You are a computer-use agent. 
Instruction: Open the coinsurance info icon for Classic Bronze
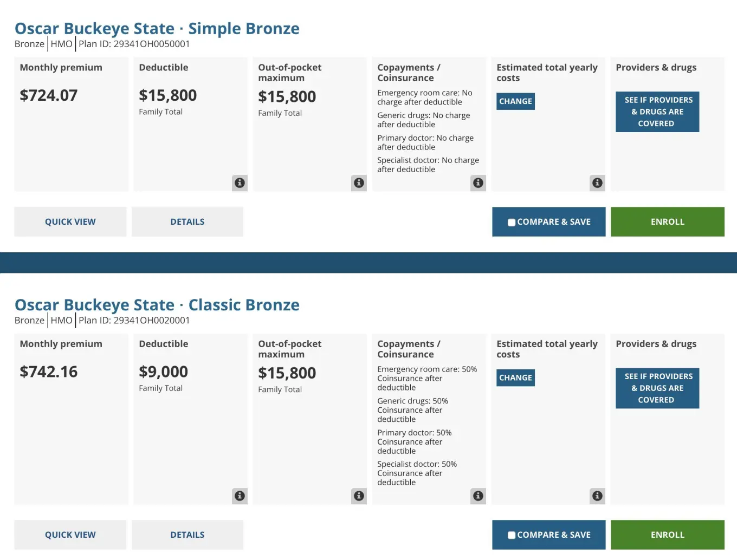pos(478,496)
